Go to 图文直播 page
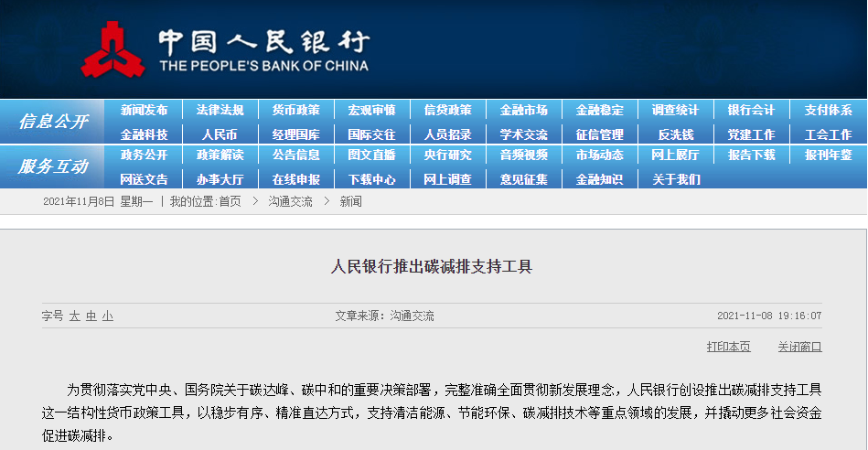 [371, 155]
